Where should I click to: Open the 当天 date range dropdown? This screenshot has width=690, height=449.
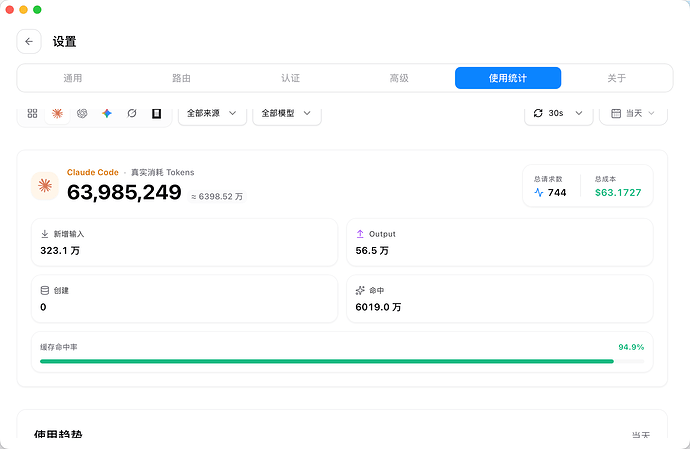click(633, 113)
